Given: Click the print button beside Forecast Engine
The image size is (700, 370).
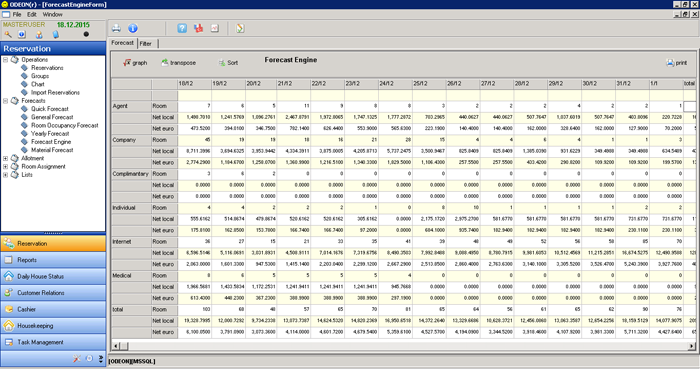Looking at the screenshot, I should coord(677,63).
